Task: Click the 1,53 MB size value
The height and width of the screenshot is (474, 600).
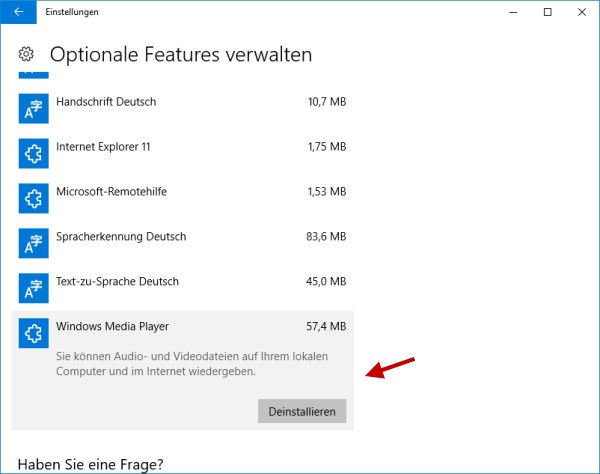Action: pos(327,191)
